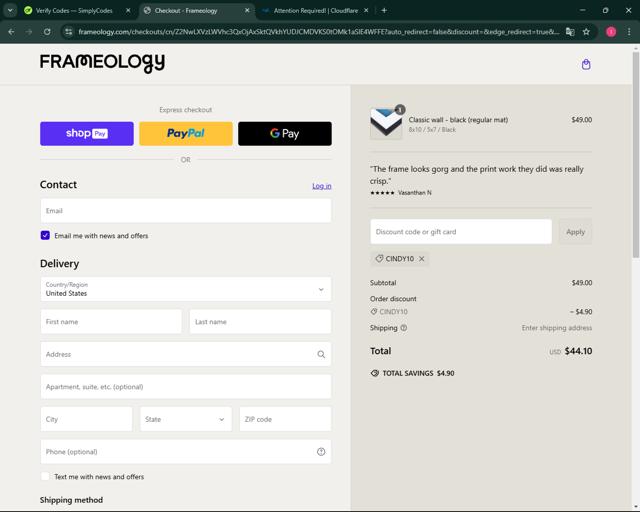Viewport: 640px width, 512px height.
Task: Expand the Country/Region dropdown
Action: (x=186, y=289)
